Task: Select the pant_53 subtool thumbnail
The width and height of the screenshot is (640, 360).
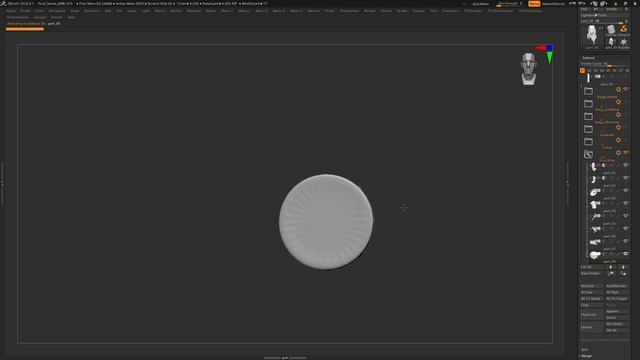Action: tap(595, 191)
